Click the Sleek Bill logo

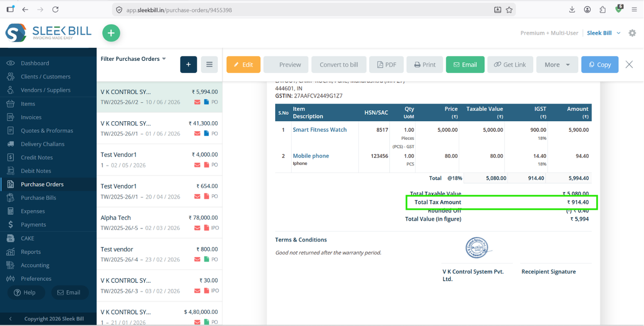pyautogui.click(x=48, y=33)
